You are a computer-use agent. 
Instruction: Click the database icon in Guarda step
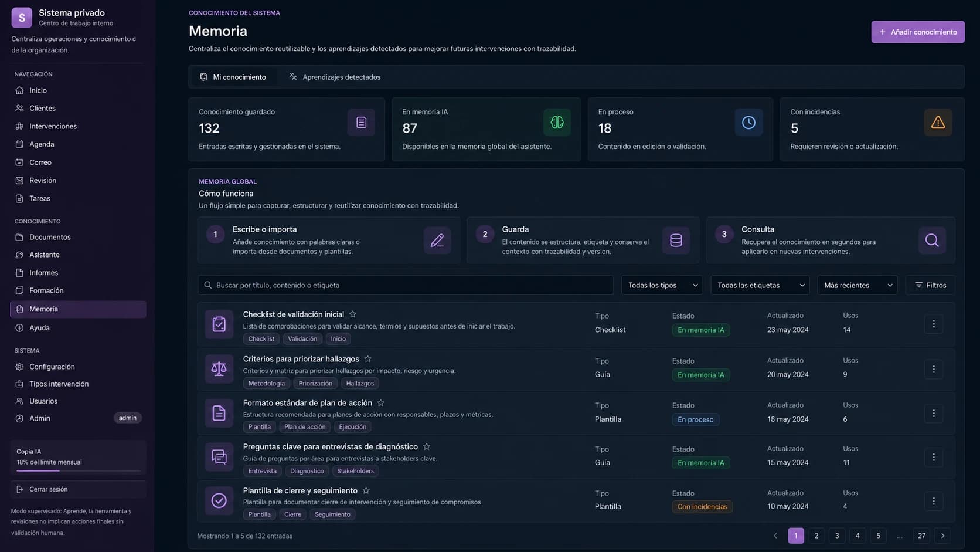point(676,241)
